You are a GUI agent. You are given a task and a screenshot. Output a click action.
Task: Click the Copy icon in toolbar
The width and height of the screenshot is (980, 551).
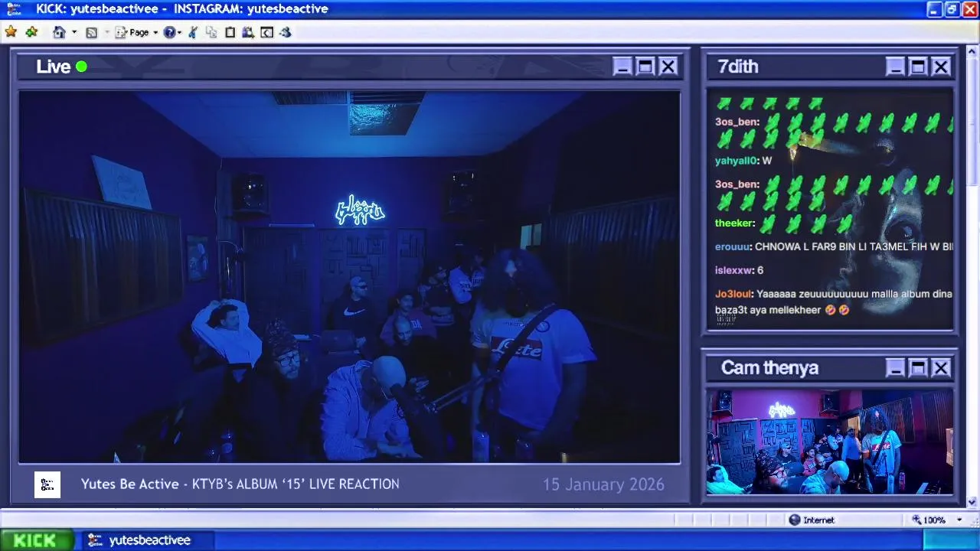[x=211, y=32]
